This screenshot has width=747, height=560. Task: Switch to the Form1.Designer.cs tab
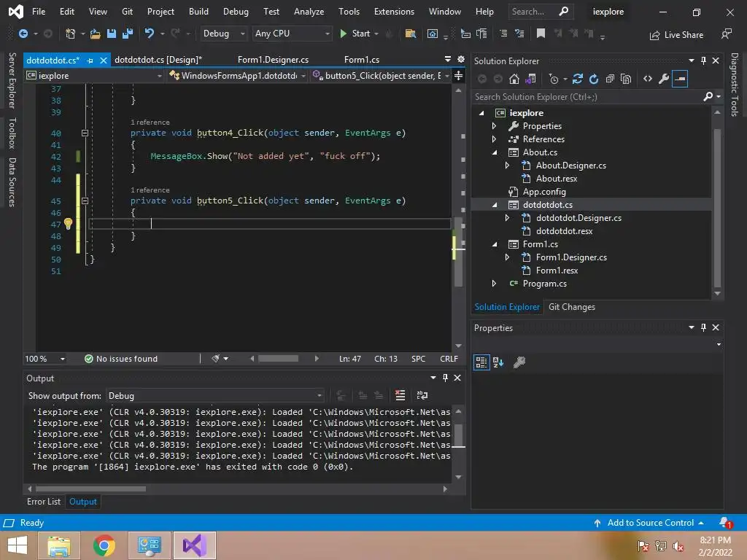(273, 60)
